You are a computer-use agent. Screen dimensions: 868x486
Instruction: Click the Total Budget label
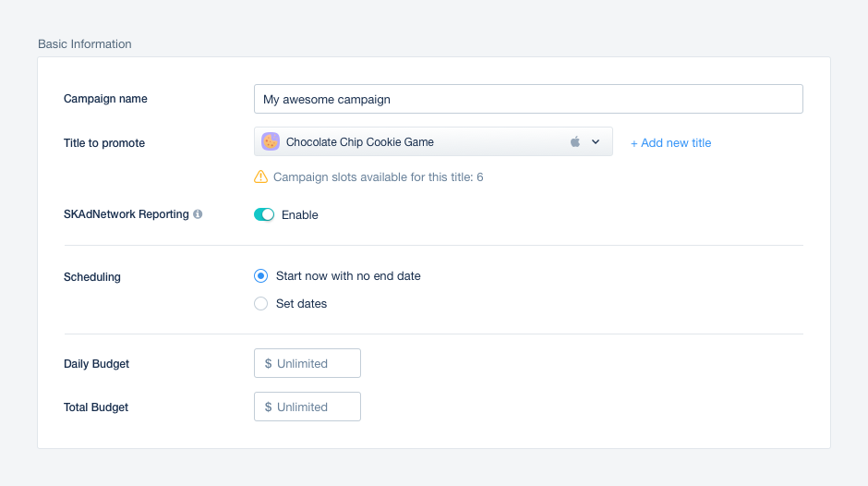click(96, 407)
